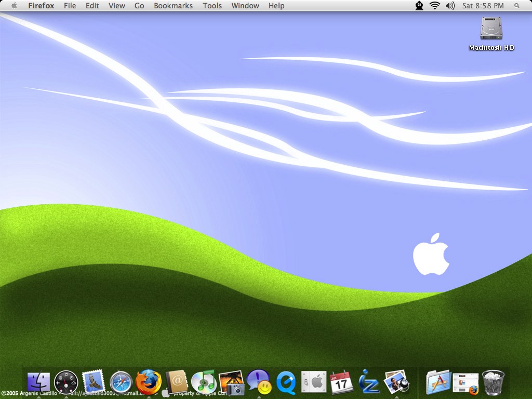Open the Tools menu
Image resolution: width=532 pixels, height=399 pixels.
tap(212, 5)
